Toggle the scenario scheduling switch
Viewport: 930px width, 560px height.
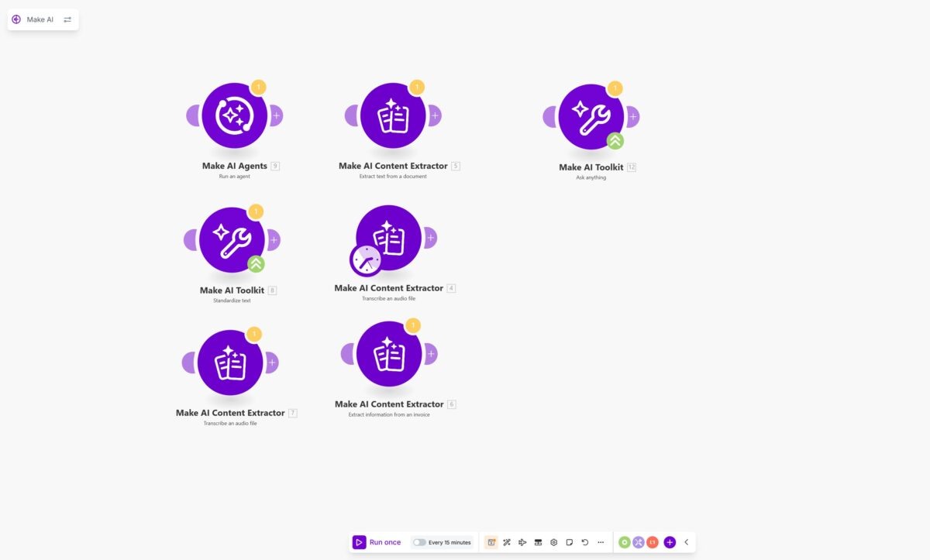[x=419, y=542]
